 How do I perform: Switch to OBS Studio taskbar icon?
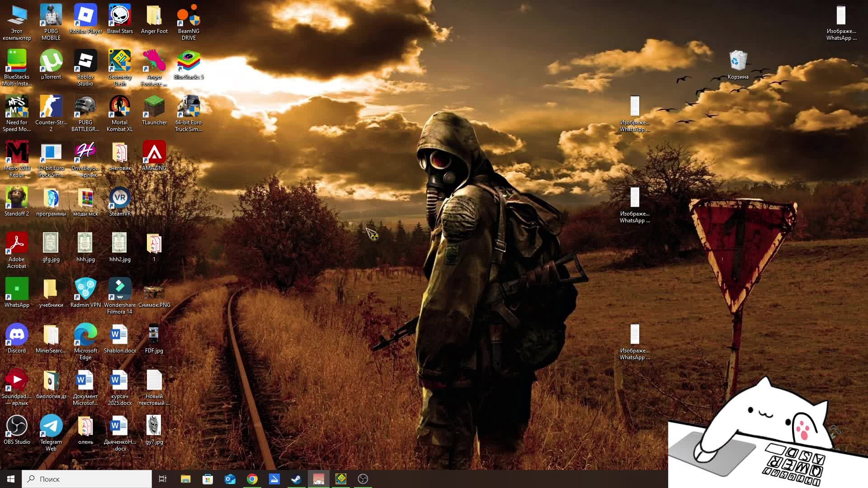click(363, 479)
